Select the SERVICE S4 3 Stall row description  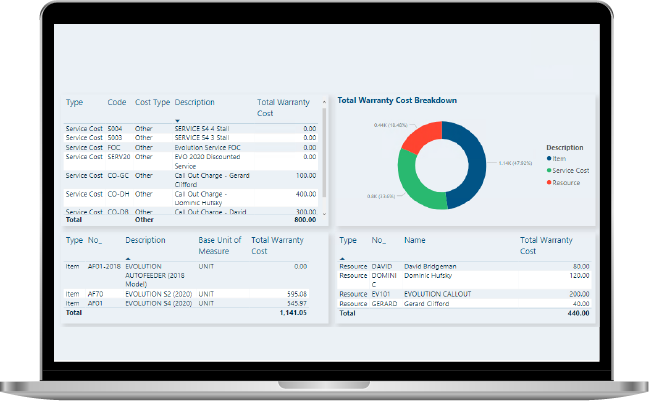[x=202, y=137]
